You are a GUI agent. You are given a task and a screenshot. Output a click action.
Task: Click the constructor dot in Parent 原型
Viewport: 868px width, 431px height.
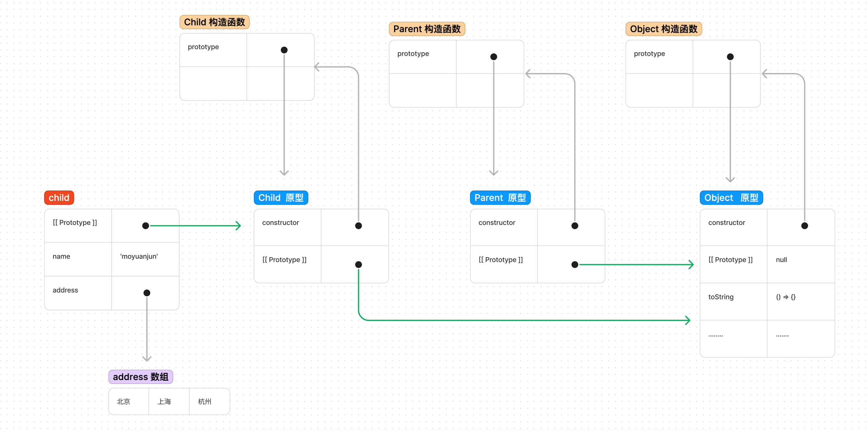coord(575,226)
